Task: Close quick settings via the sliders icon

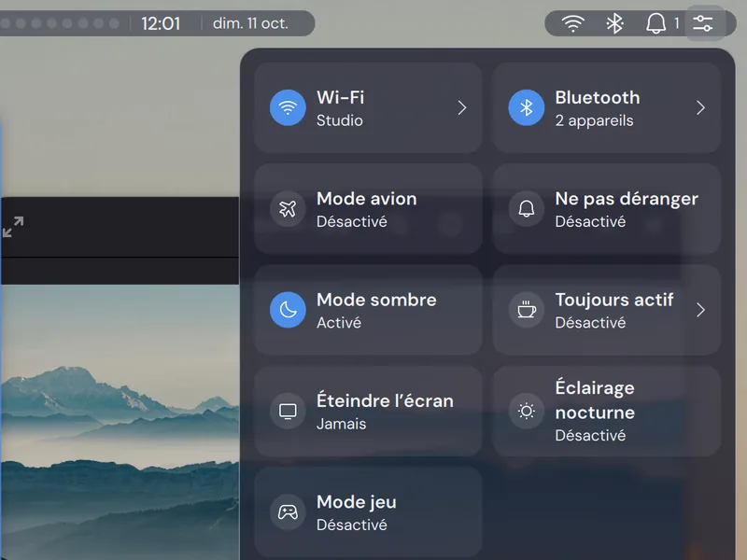Action: click(703, 23)
